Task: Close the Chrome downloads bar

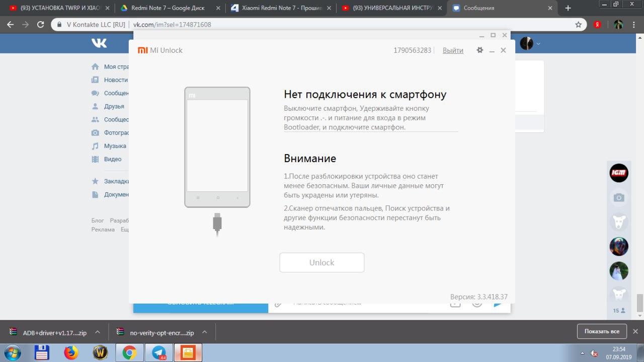Action: click(x=635, y=331)
